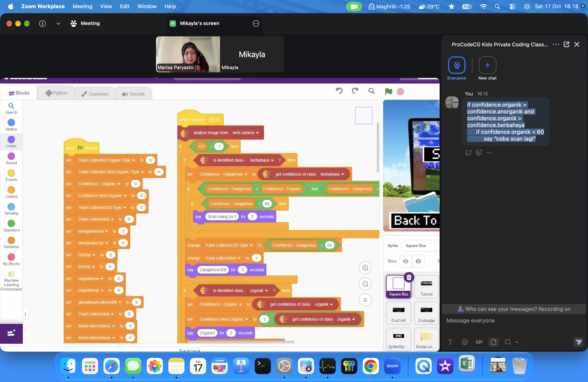Switch to the Python tab
Viewport: 588px width, 382px height.
[x=56, y=93]
